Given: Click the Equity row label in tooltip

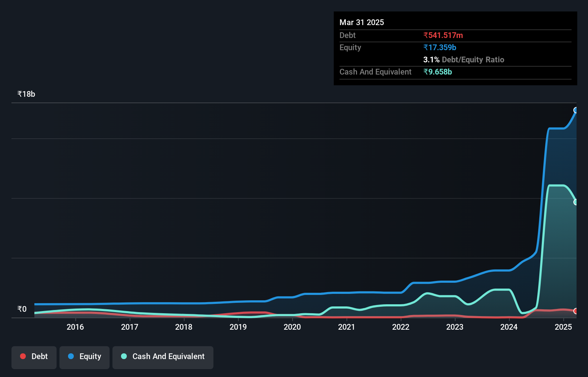Looking at the screenshot, I should [x=350, y=47].
